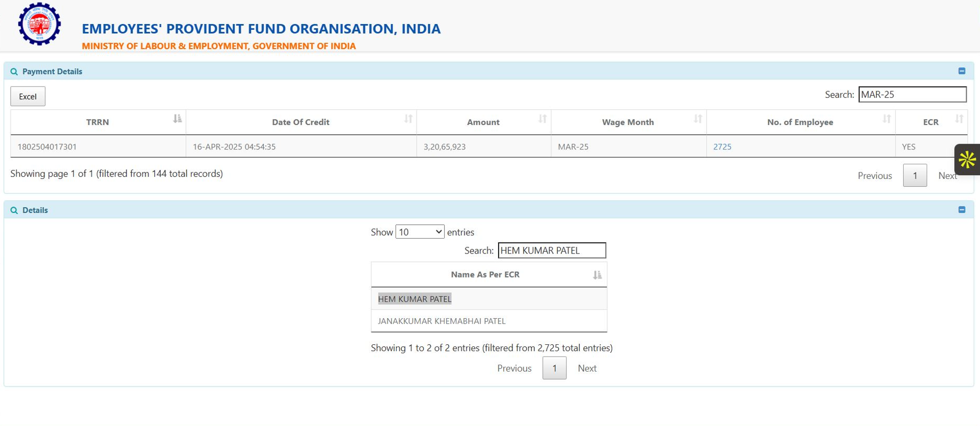Open the Show entries dropdown
Screen dimensions: 980x426
tap(420, 232)
